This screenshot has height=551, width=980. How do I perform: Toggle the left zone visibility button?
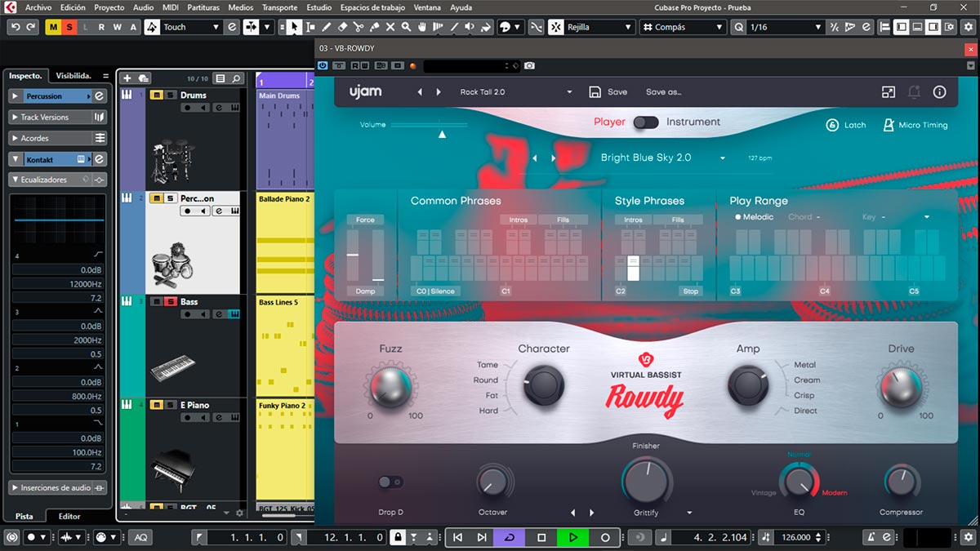pos(902,27)
